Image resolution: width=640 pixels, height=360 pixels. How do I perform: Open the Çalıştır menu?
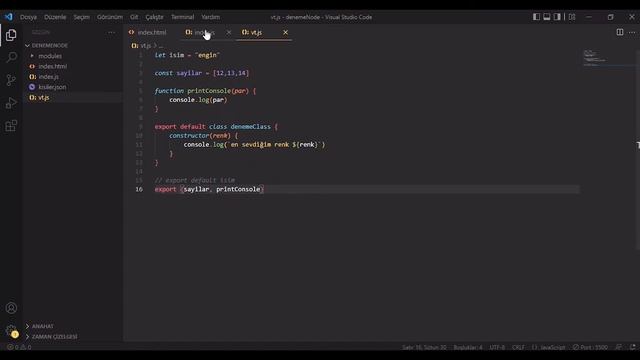click(154, 17)
